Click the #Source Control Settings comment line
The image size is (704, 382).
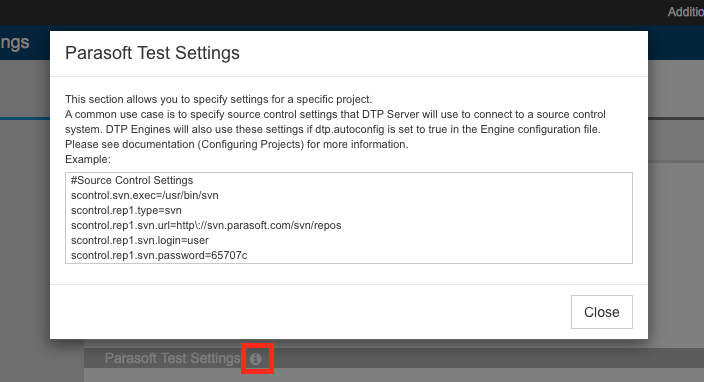click(132, 180)
